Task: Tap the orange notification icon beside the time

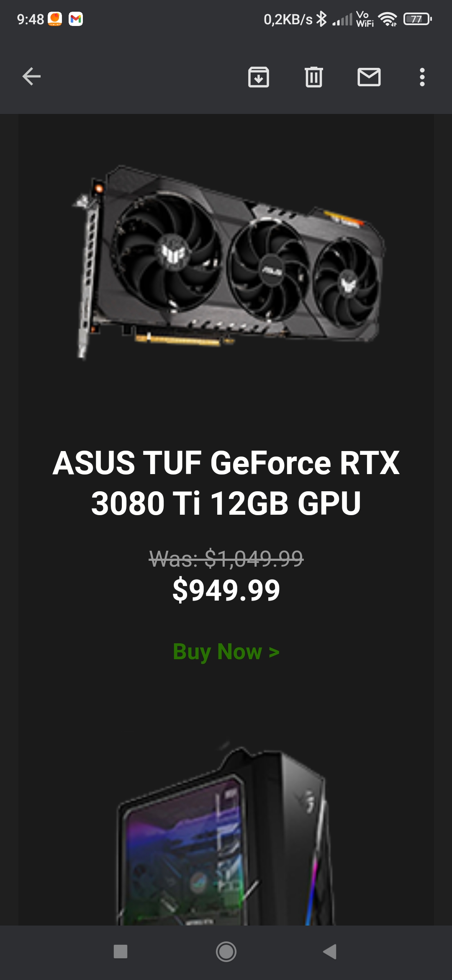Action: 55,19
